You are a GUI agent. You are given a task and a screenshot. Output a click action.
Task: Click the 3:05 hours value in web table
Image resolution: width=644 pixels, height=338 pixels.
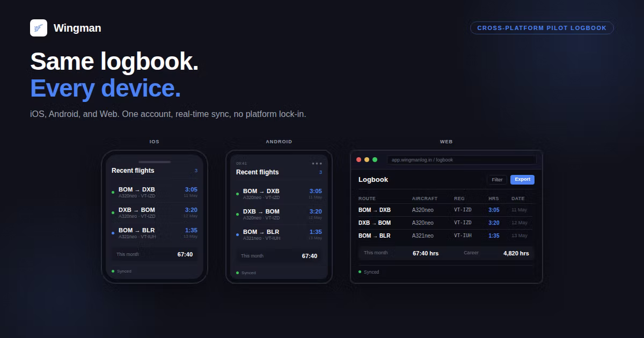pos(494,210)
